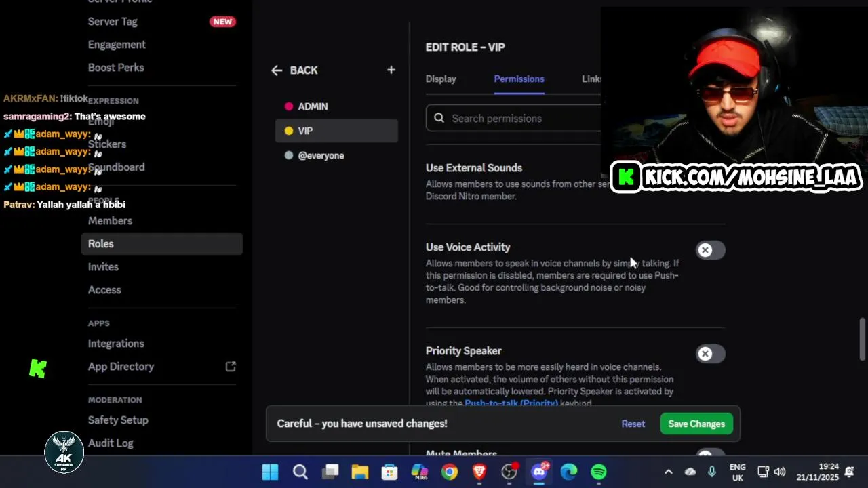Screen dimensions: 868x488
Task: Click the 'Use External Sounds' permission title
Action: [474, 168]
